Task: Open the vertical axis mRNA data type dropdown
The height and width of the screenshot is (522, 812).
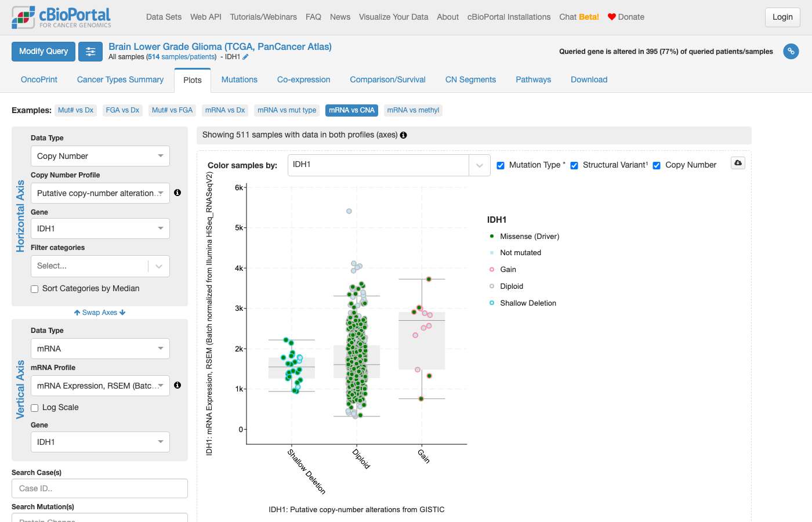Action: 100,349
